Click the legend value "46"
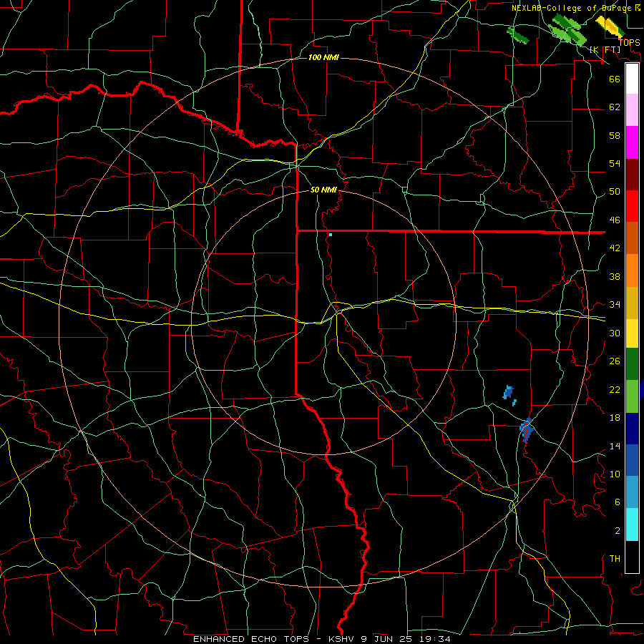This screenshot has width=644, height=644. (615, 220)
